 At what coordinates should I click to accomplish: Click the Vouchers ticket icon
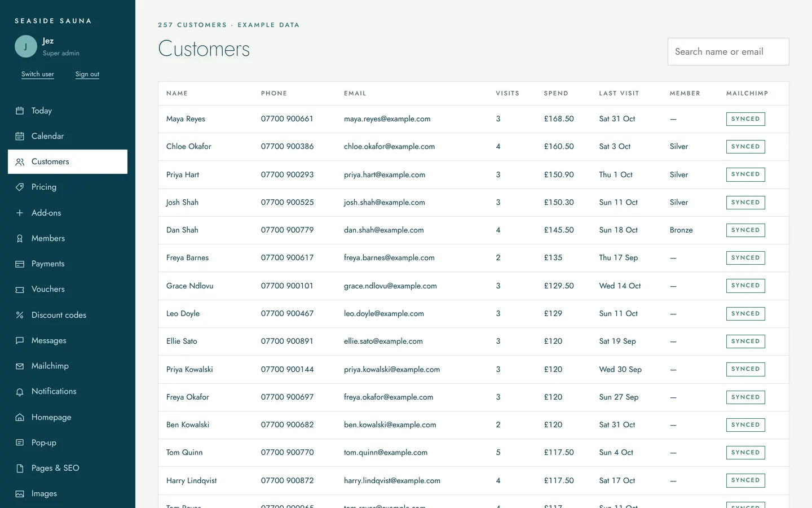tap(20, 290)
